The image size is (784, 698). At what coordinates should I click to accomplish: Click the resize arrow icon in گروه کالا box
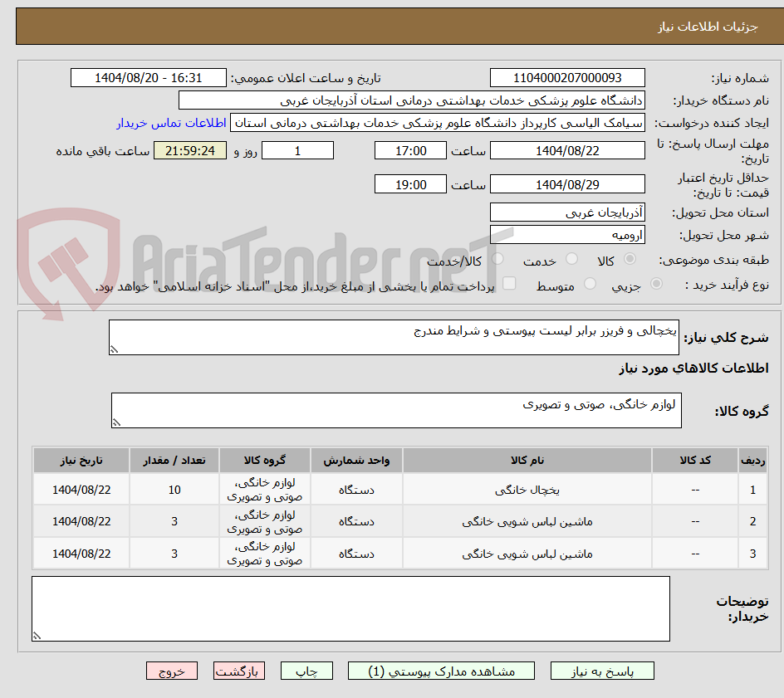click(x=116, y=420)
